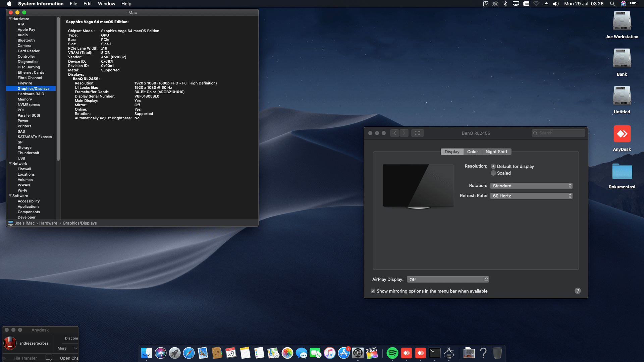Open the Rotation dropdown
The image size is (644, 362).
tap(531, 186)
